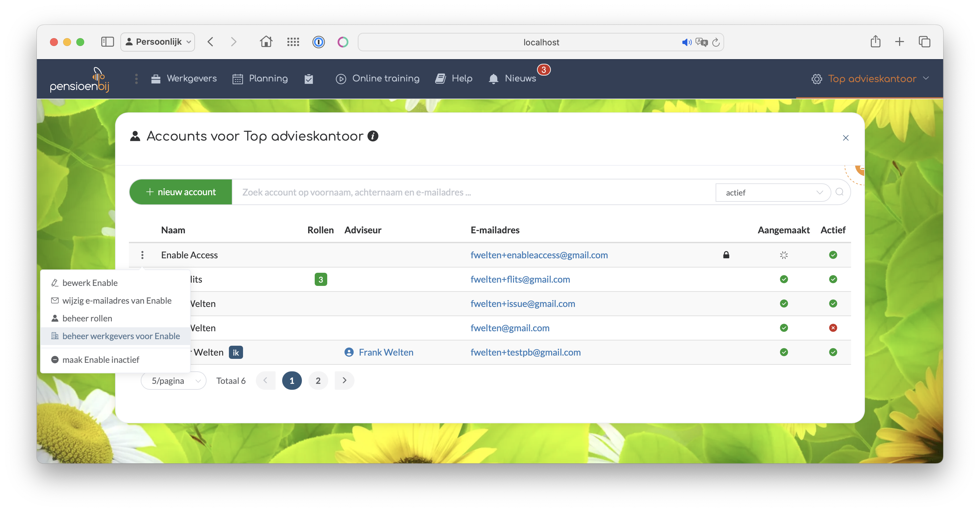Open Help in the navbar
The image size is (980, 512).
[x=454, y=78]
